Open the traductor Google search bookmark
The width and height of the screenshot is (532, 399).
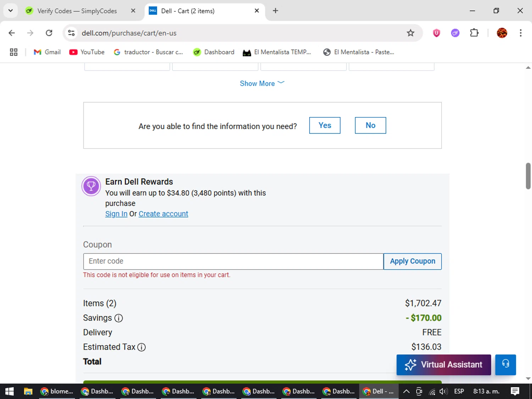[x=148, y=52]
